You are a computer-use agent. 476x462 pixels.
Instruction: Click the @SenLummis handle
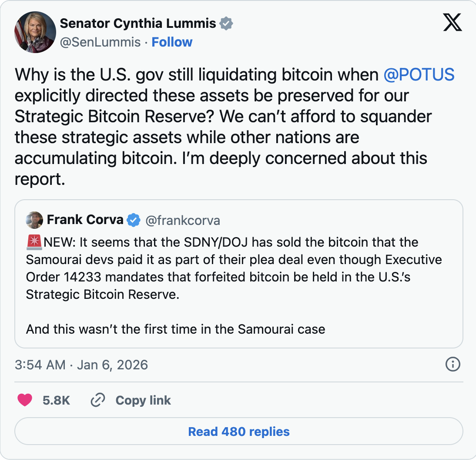tap(101, 42)
